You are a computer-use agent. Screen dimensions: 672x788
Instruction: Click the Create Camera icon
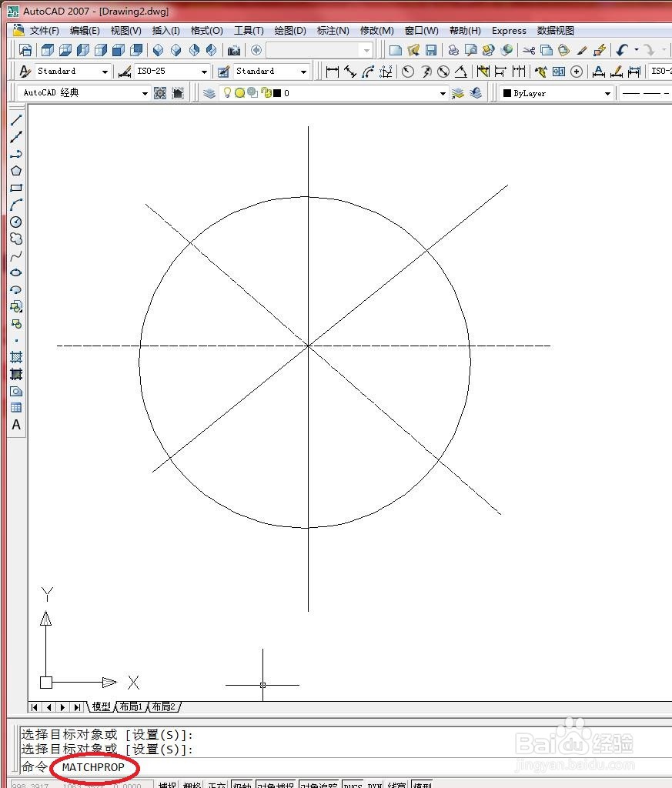coord(234,50)
